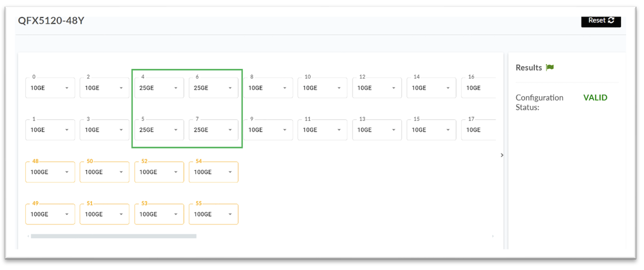Open port 7 25GE dropdown
This screenshot has width=644, height=270.
coord(214,130)
